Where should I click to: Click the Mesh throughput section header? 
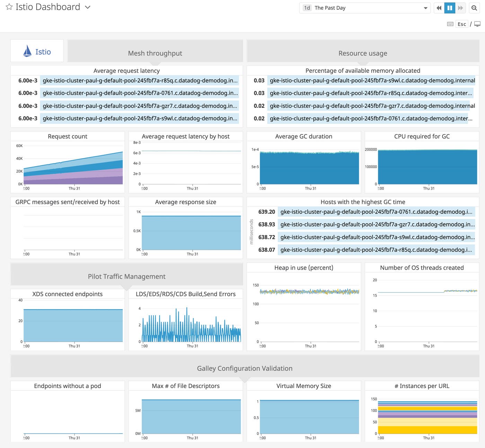(x=155, y=53)
